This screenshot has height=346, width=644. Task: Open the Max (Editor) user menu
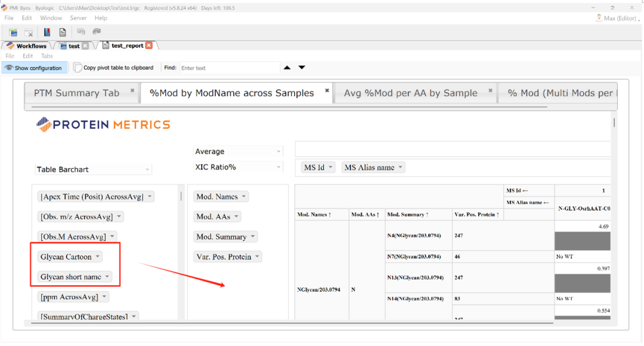pyautogui.click(x=616, y=18)
